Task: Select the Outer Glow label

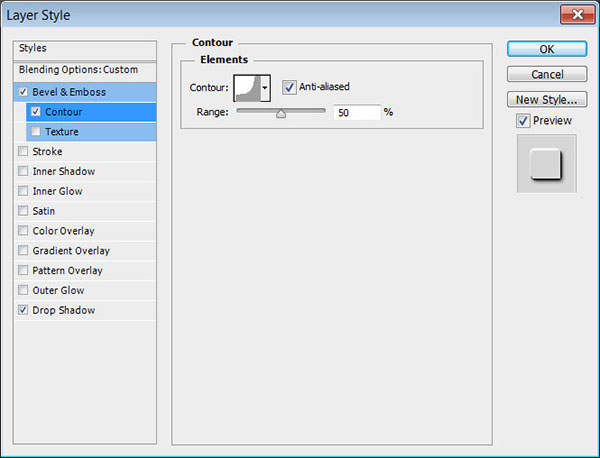Action: tap(59, 291)
